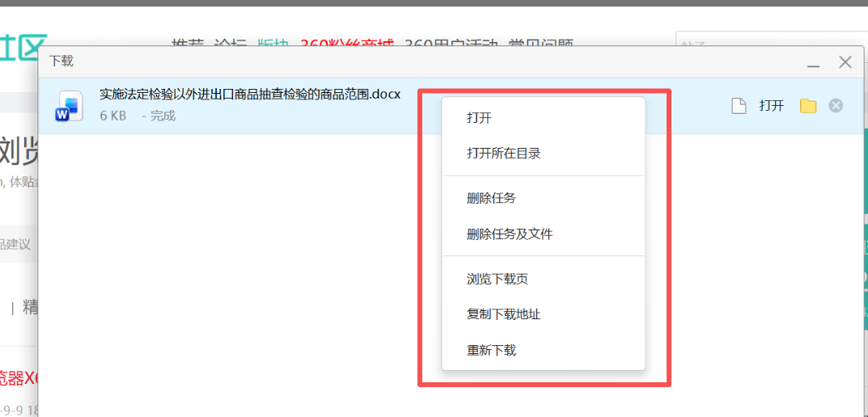The image size is (868, 417).
Task: Click the 完成 status text
Action: tap(163, 116)
